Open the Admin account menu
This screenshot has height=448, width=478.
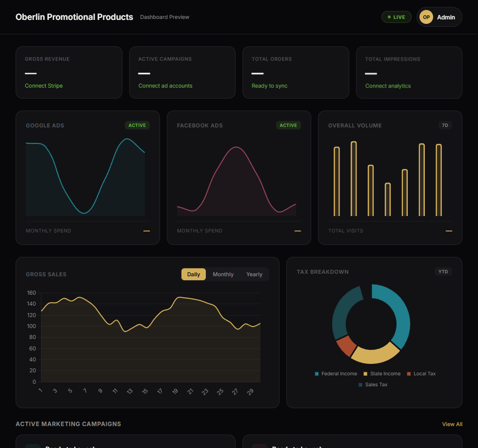[439, 17]
